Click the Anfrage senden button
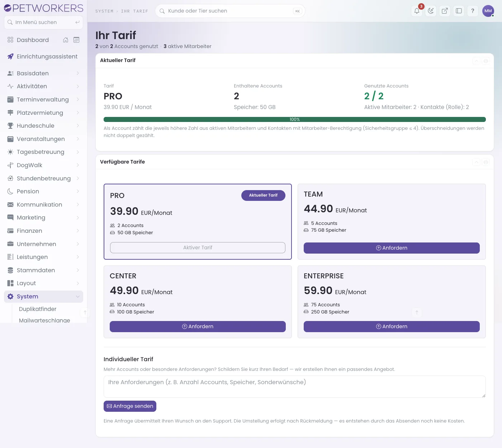The image size is (502, 448). pyautogui.click(x=130, y=406)
